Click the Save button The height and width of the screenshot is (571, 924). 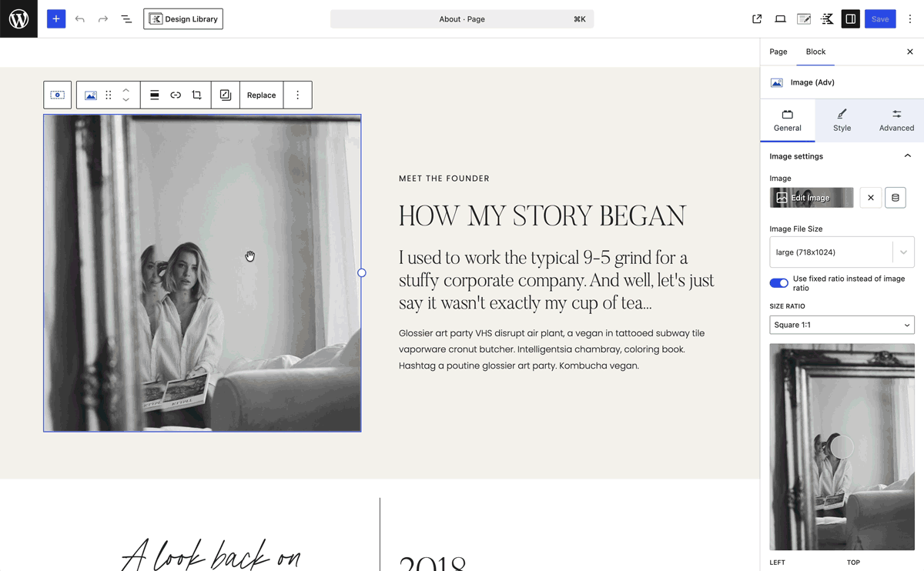coord(880,18)
